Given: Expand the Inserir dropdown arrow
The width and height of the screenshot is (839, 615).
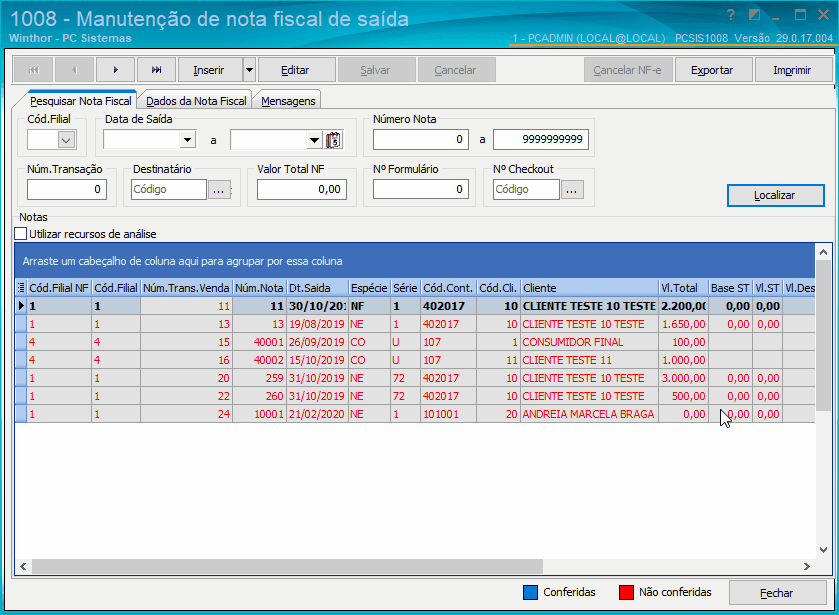Looking at the screenshot, I should click(249, 70).
